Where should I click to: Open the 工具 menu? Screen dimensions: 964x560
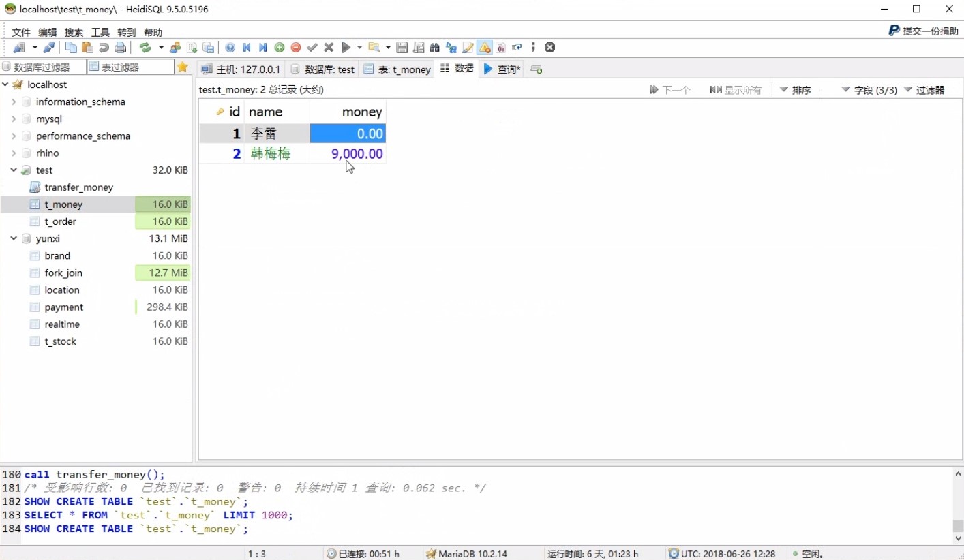pyautogui.click(x=100, y=32)
